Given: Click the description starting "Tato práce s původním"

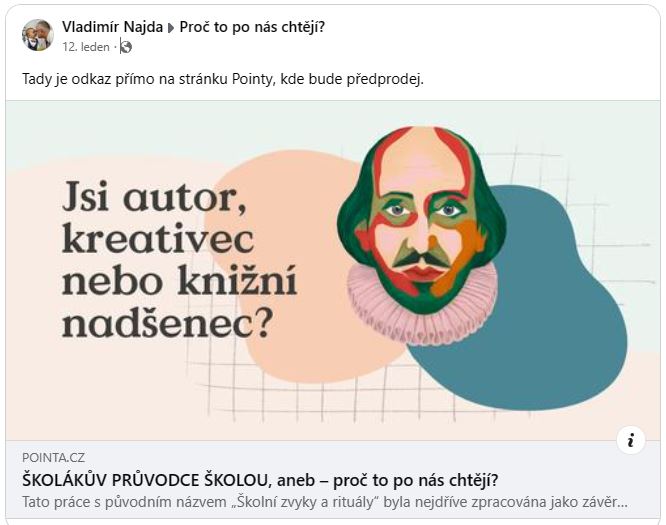Looking at the screenshot, I should [325, 502].
